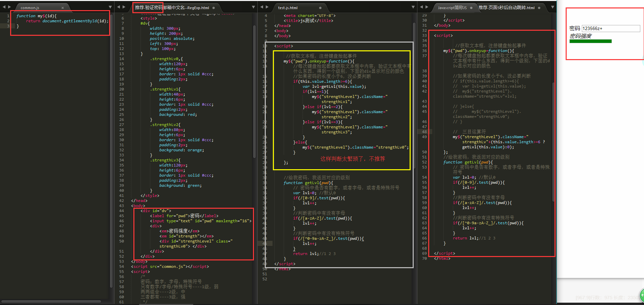Click the back arrow next to the RegExp.html tab
This screenshot has height=305, width=644.
119,6
